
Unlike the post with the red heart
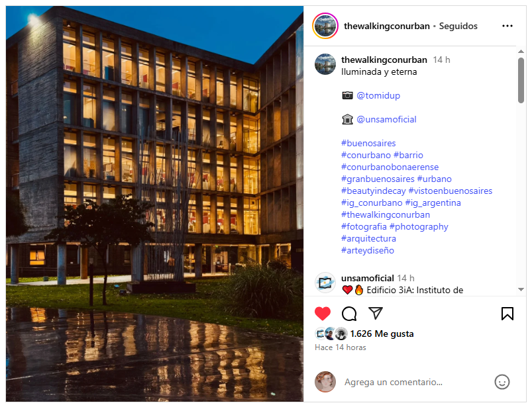tap(322, 314)
